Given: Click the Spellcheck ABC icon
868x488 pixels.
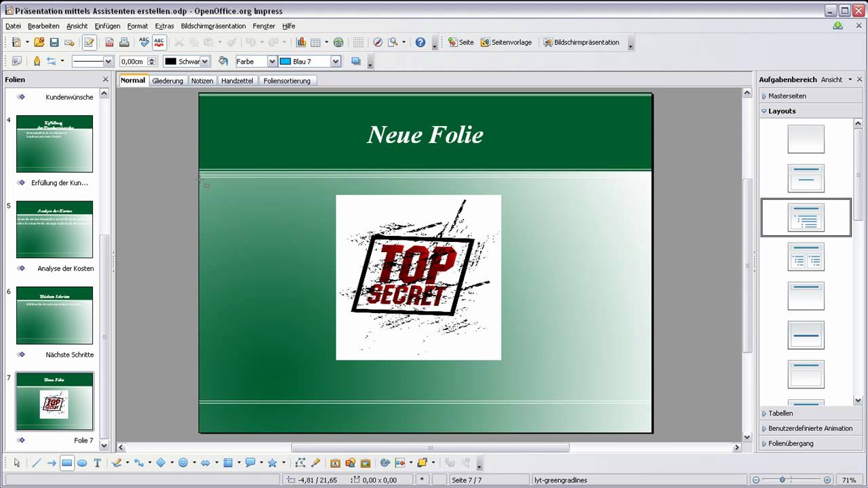Looking at the screenshot, I should pos(144,42).
